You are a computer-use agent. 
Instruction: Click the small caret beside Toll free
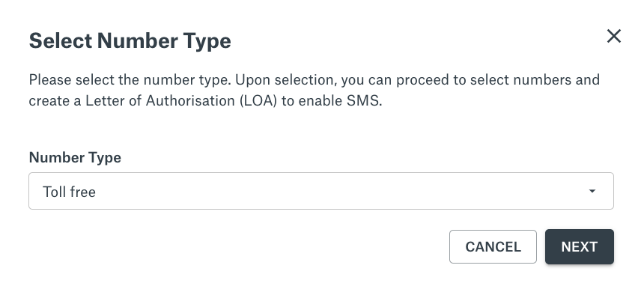pos(592,191)
